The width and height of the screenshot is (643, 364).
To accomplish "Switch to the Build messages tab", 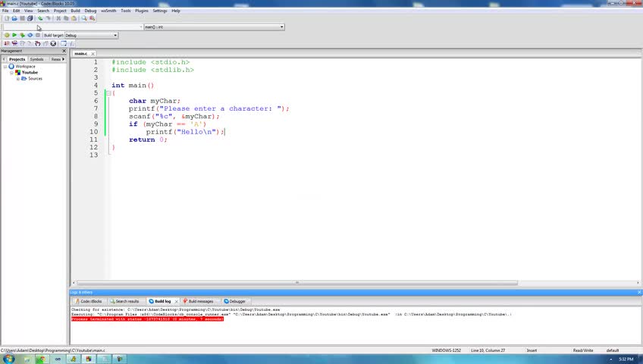I will pos(199,301).
